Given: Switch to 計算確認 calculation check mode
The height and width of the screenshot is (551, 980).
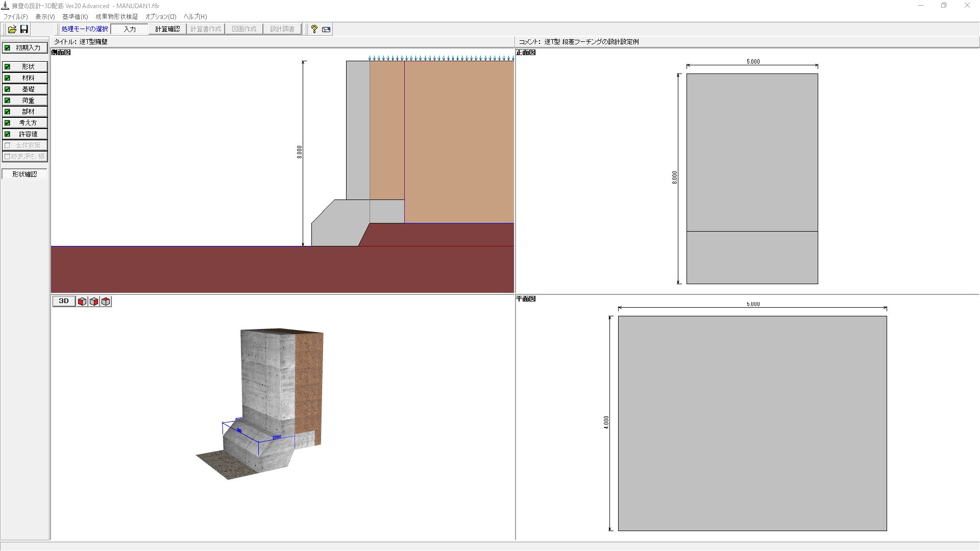Looking at the screenshot, I should (167, 29).
